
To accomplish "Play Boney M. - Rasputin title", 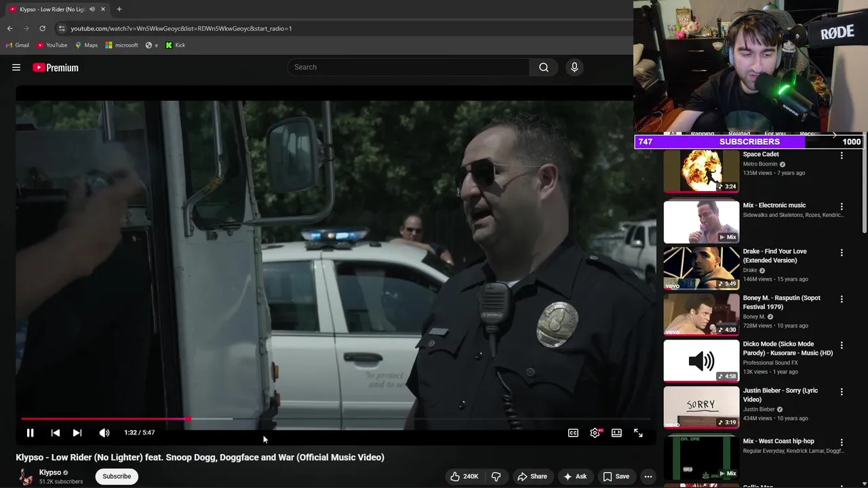I will (x=781, y=302).
